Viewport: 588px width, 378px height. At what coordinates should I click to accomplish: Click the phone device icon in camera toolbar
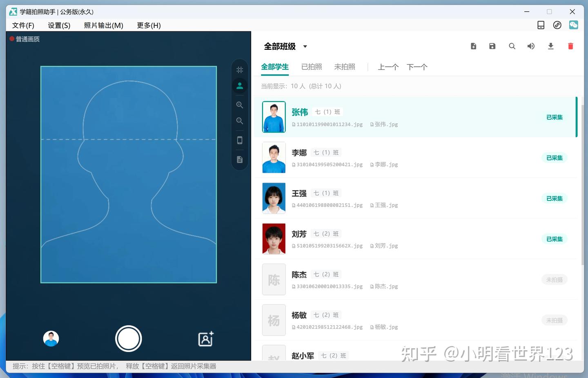[x=240, y=140]
